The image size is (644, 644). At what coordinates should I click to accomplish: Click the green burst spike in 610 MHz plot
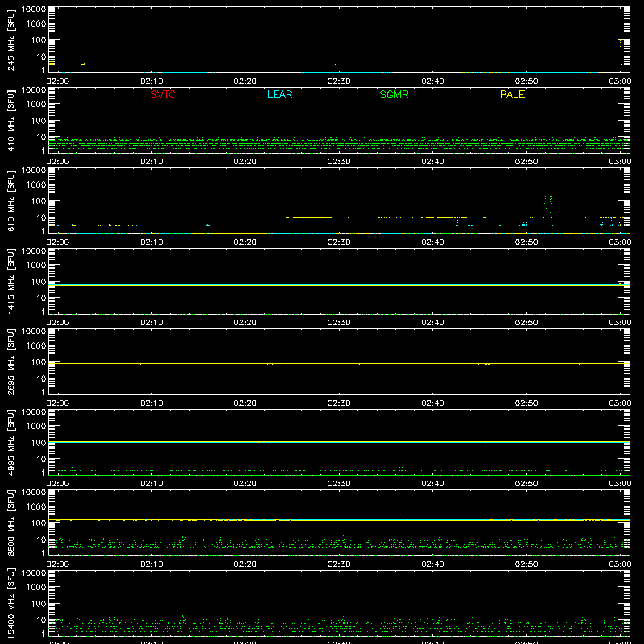point(548,204)
